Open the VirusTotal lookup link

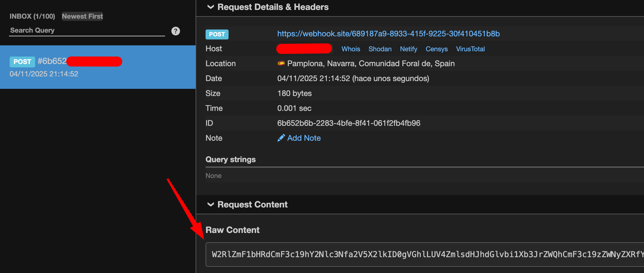pos(470,49)
